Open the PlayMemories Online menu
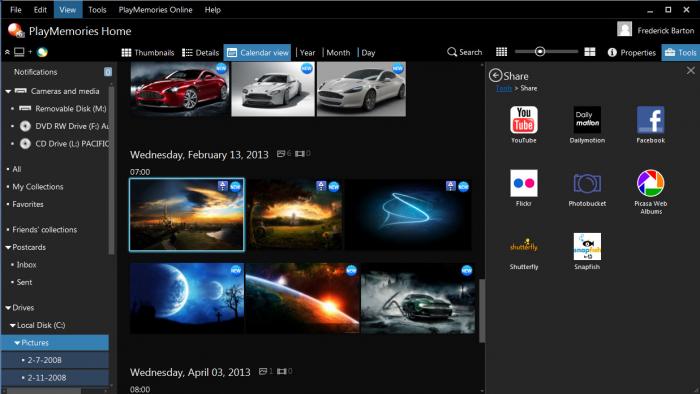The image size is (700, 394). (155, 9)
